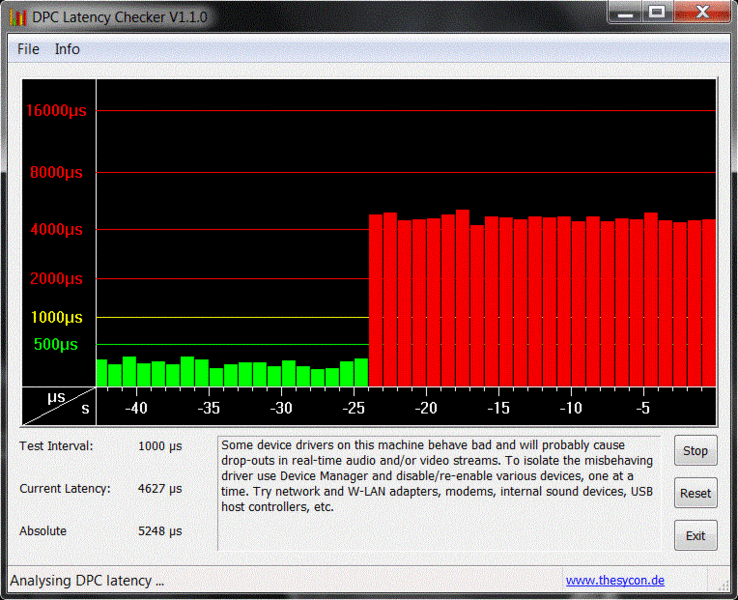The height and width of the screenshot is (600, 738).
Task: Click the 4627 µs current latency value
Action: tap(160, 488)
